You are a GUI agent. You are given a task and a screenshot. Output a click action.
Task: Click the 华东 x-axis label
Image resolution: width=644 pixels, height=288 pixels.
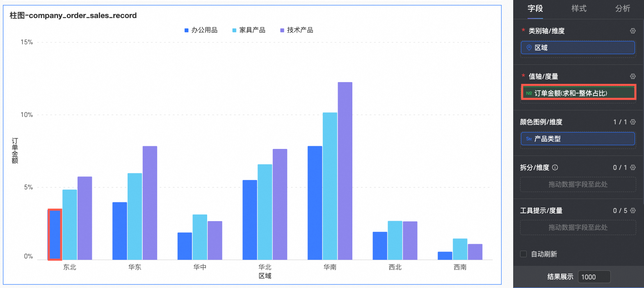click(x=135, y=267)
